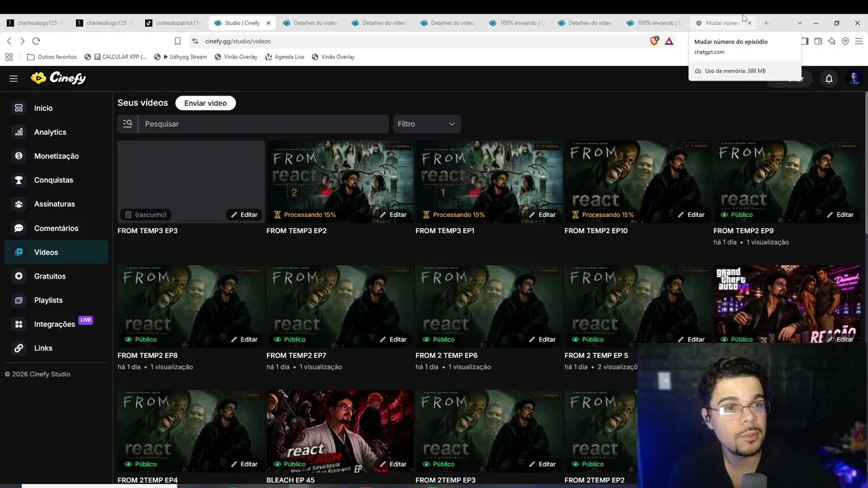Reload the Cinefy Studio page
This screenshot has height=488, width=868.
pyautogui.click(x=36, y=41)
